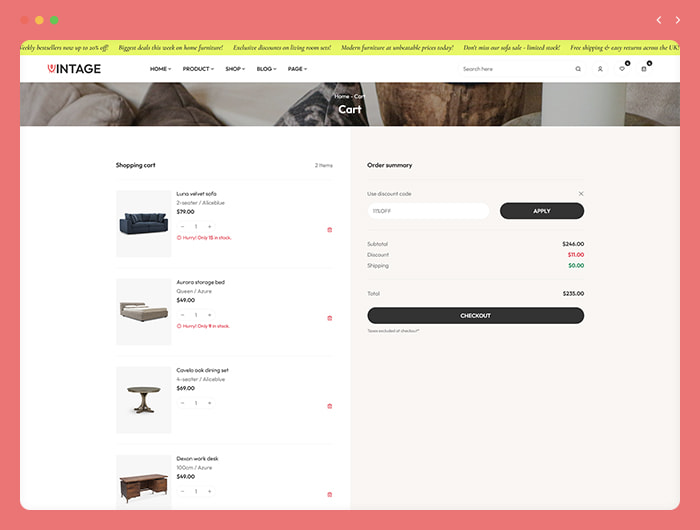Image resolution: width=700 pixels, height=530 pixels.
Task: Click the search magnifier icon in header
Action: (578, 69)
